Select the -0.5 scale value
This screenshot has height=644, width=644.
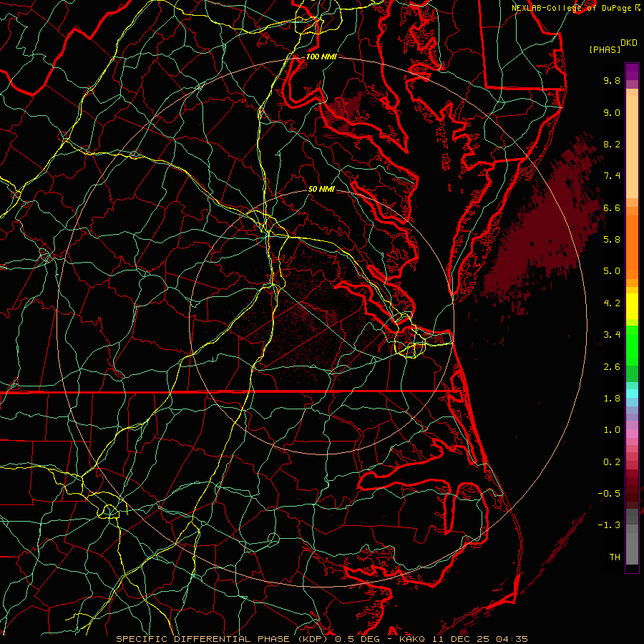pyautogui.click(x=609, y=493)
